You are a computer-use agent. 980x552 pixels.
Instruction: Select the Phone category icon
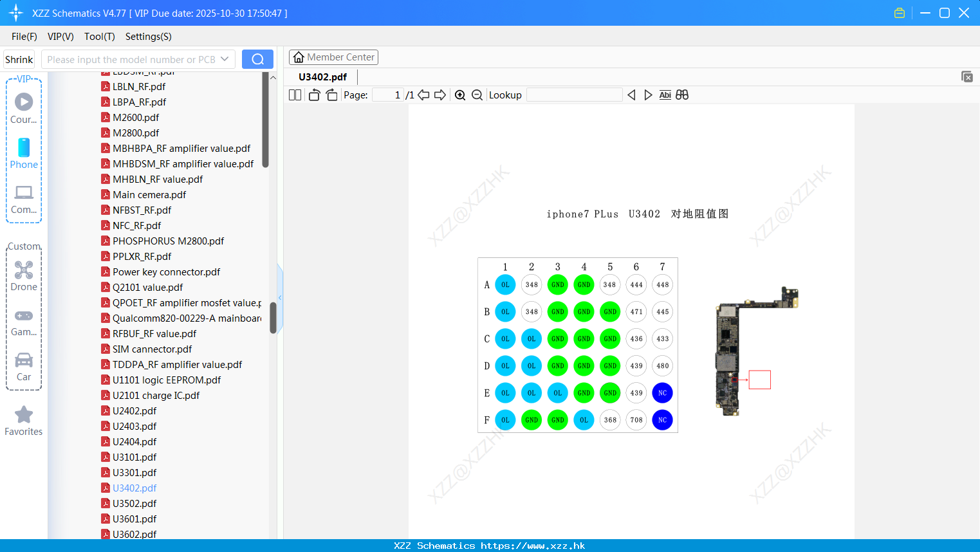click(x=24, y=147)
